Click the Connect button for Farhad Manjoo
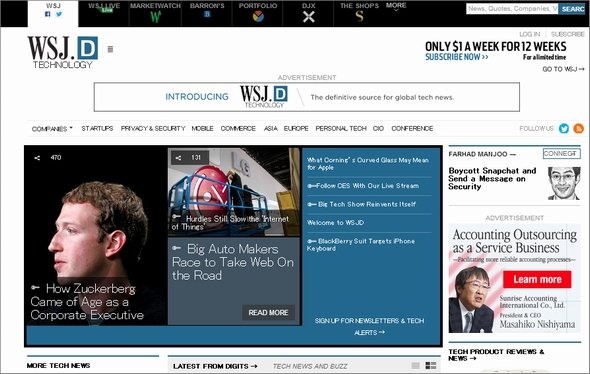Screen dimensions: 590x374 [x=561, y=154]
